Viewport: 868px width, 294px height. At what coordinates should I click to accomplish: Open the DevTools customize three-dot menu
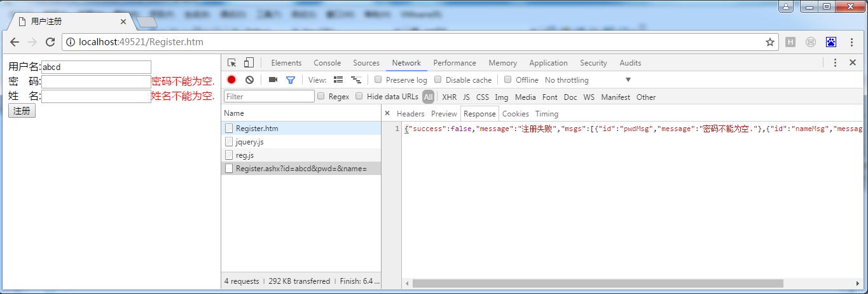(x=835, y=62)
